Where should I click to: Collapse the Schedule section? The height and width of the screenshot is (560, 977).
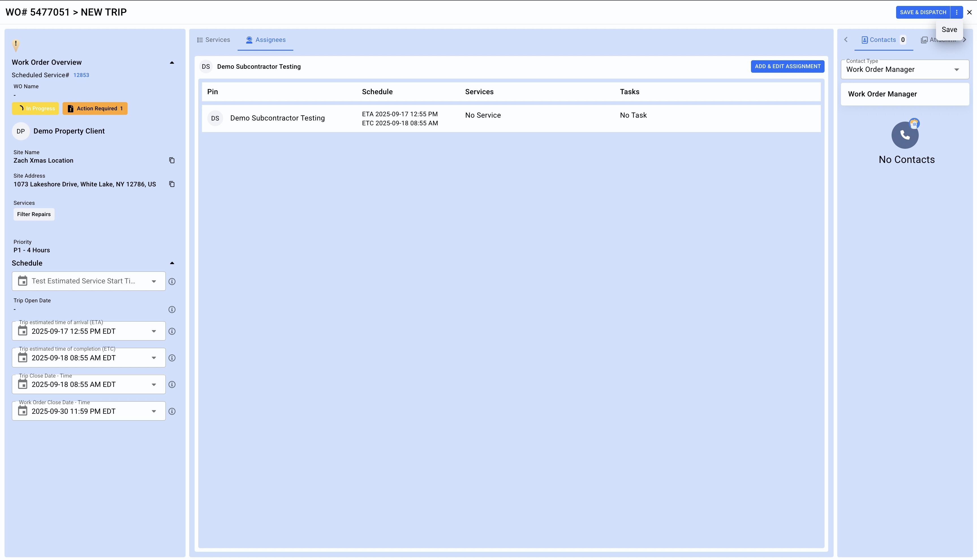click(x=172, y=263)
